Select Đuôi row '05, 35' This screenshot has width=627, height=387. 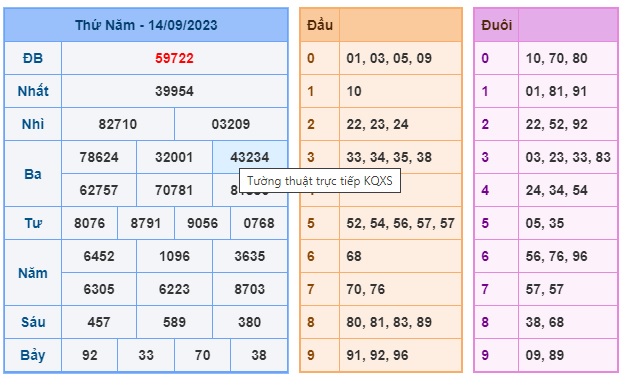tap(545, 223)
